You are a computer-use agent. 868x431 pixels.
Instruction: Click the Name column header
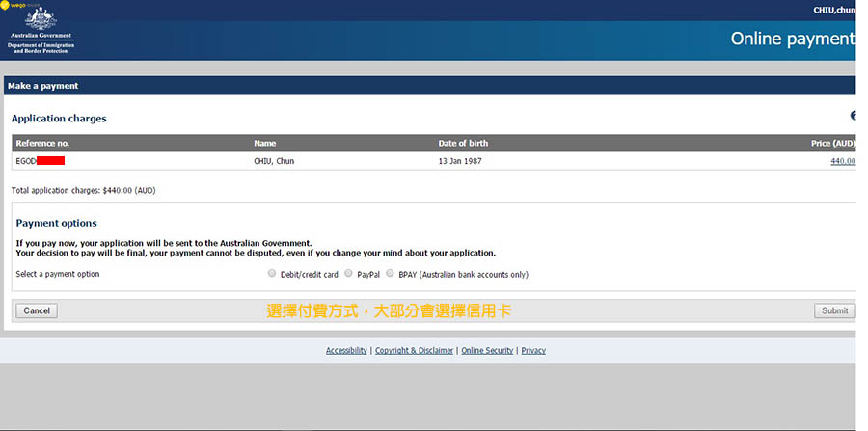tap(264, 143)
